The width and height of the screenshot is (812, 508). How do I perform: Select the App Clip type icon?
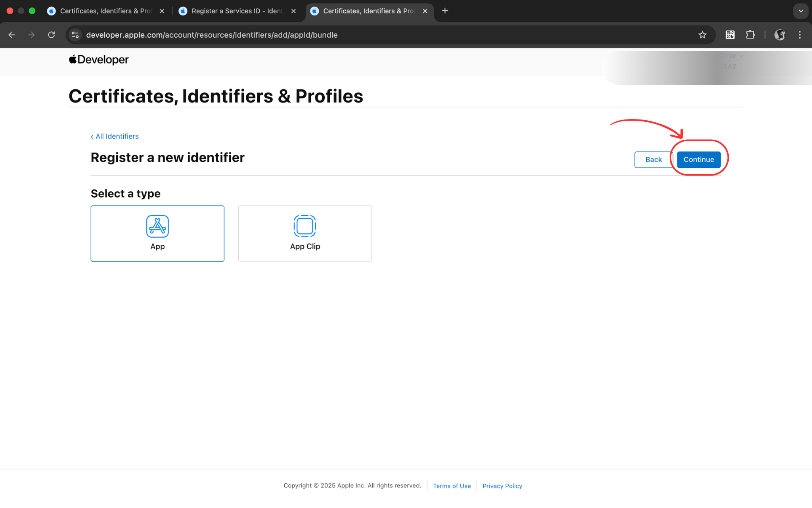[x=304, y=226]
